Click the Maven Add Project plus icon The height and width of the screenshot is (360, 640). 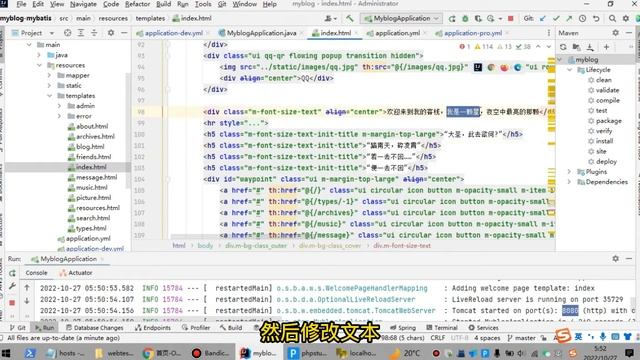(607, 47)
